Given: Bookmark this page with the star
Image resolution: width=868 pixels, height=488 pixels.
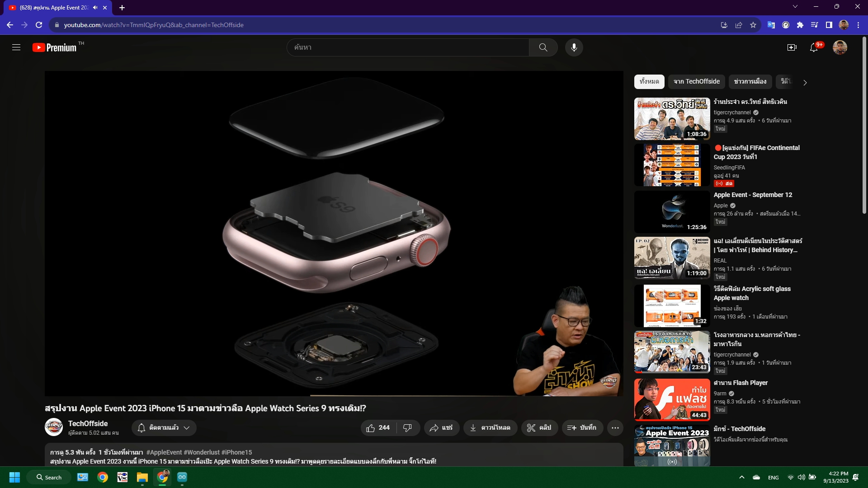Looking at the screenshot, I should click(753, 25).
